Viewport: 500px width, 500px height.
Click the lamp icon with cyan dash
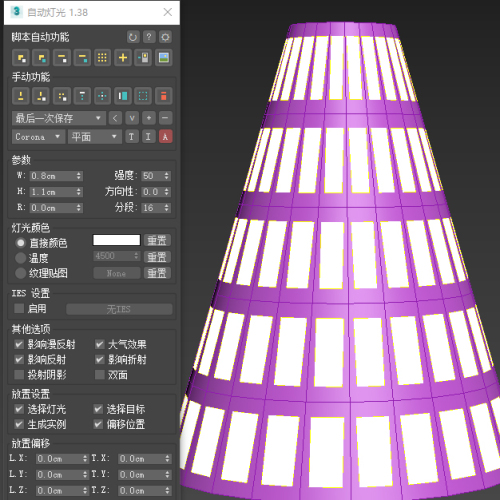[143, 58]
